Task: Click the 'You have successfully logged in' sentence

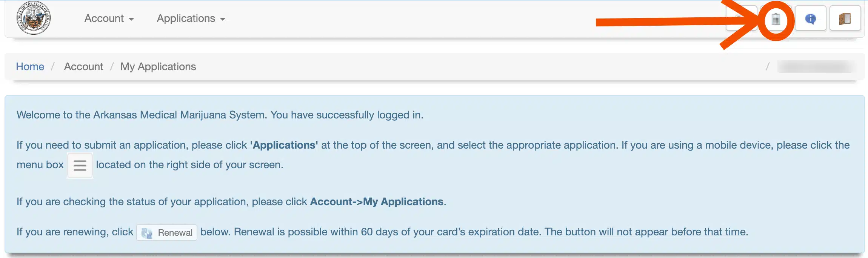Action: [347, 115]
